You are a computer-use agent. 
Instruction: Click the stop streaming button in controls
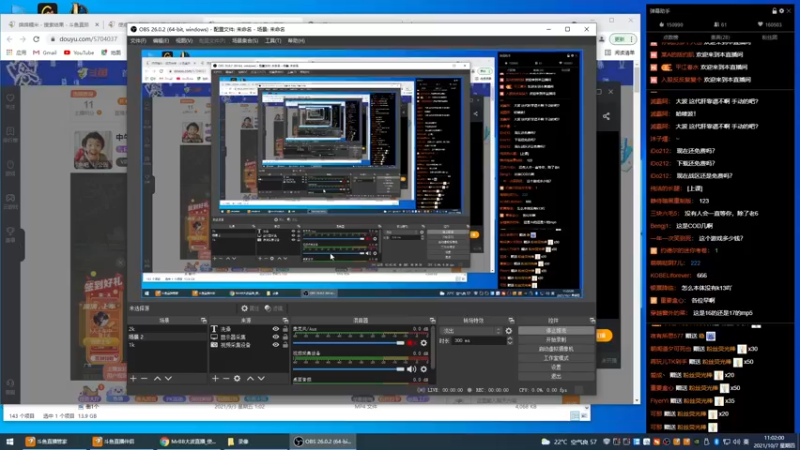pyautogui.click(x=556, y=331)
